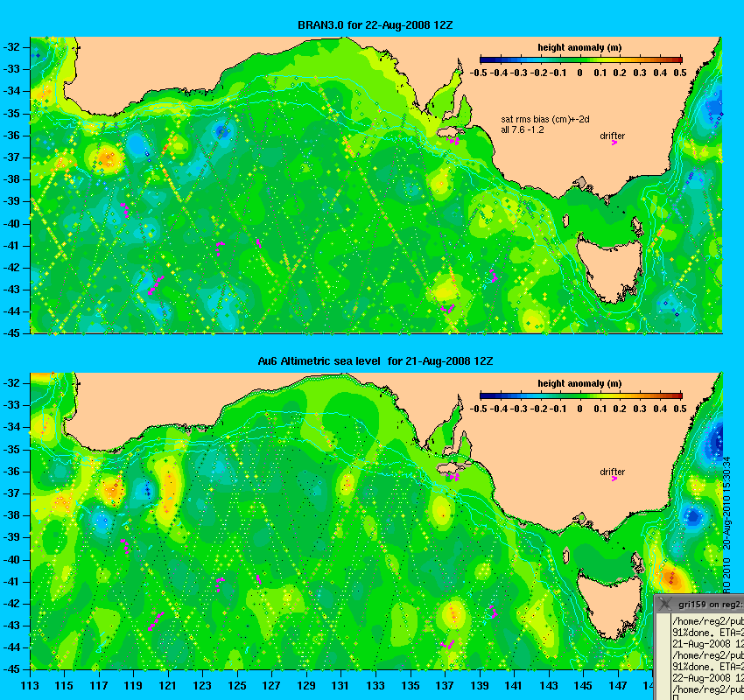Click the red 0.5 end of the top color bar
The height and width of the screenshot is (700, 744).
tap(680, 59)
